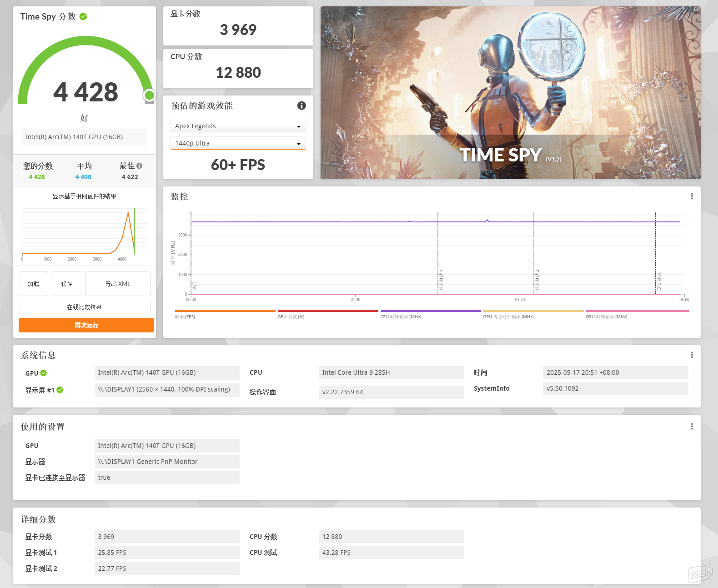Screen dimensions: 718x588
Task: Click the info icon next to 最佳
Action: click(x=140, y=166)
